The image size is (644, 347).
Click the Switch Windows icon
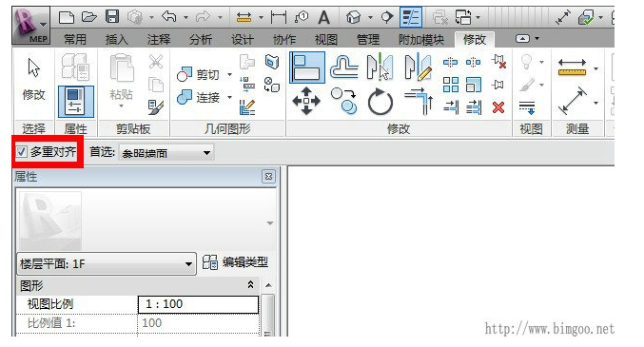click(463, 17)
